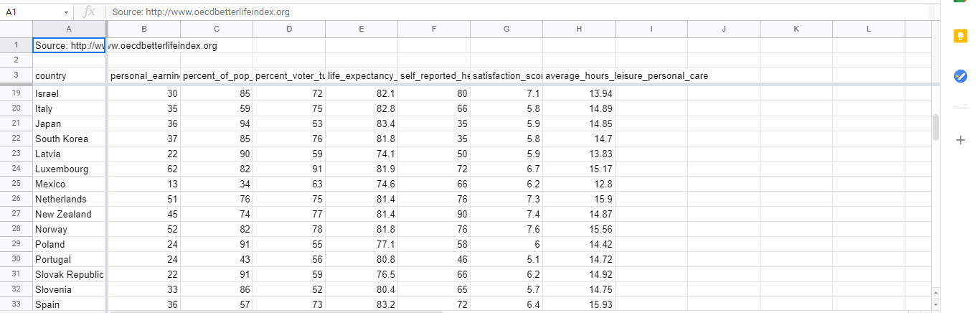Select the column F header
The image size is (980, 313).
[x=434, y=29]
